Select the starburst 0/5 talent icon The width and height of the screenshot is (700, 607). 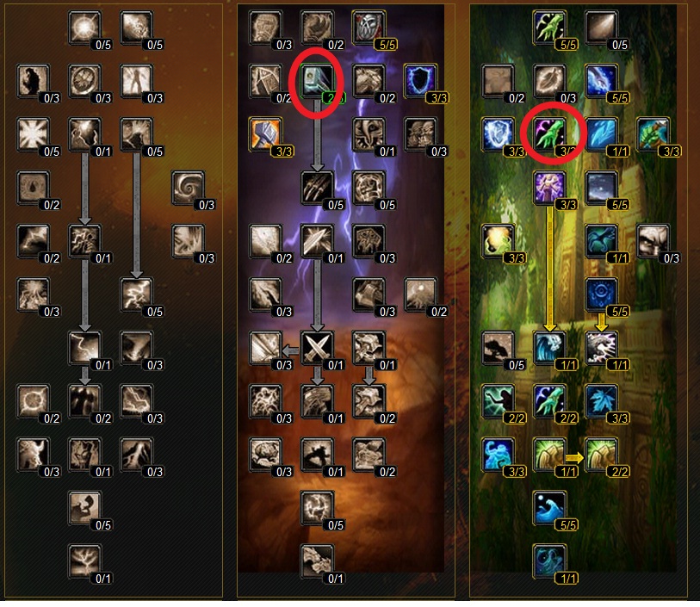[33, 133]
